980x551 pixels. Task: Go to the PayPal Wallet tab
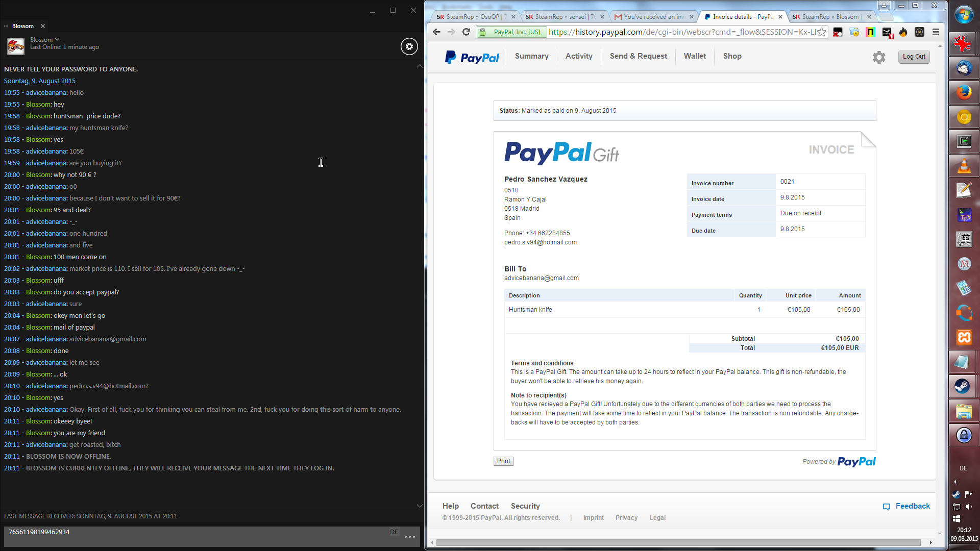pyautogui.click(x=695, y=56)
